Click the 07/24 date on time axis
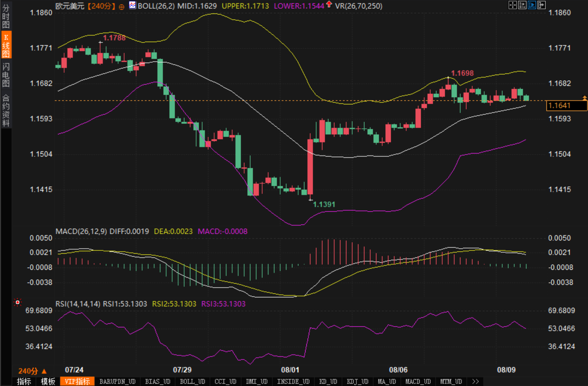The height and width of the screenshot is (386, 588). point(74,370)
